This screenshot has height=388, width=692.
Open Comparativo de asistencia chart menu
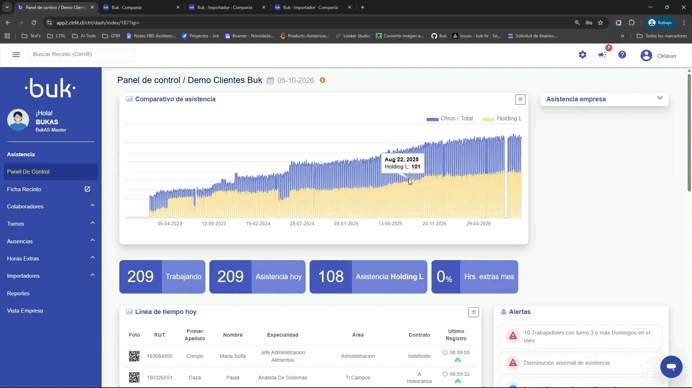tap(520, 99)
